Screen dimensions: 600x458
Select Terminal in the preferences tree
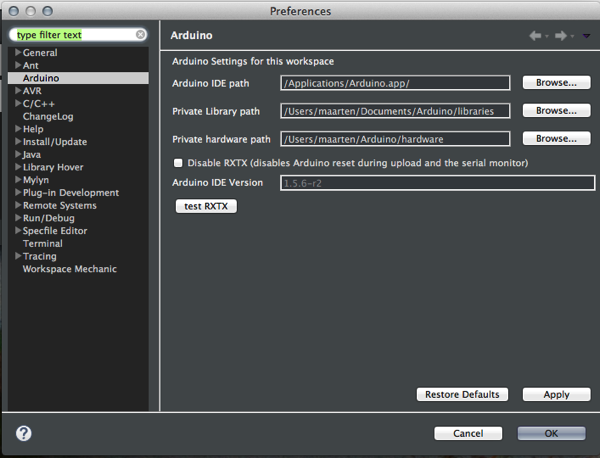[42, 243]
